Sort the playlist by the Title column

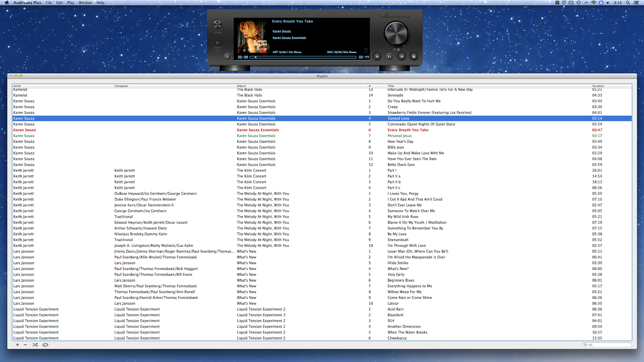click(489, 86)
